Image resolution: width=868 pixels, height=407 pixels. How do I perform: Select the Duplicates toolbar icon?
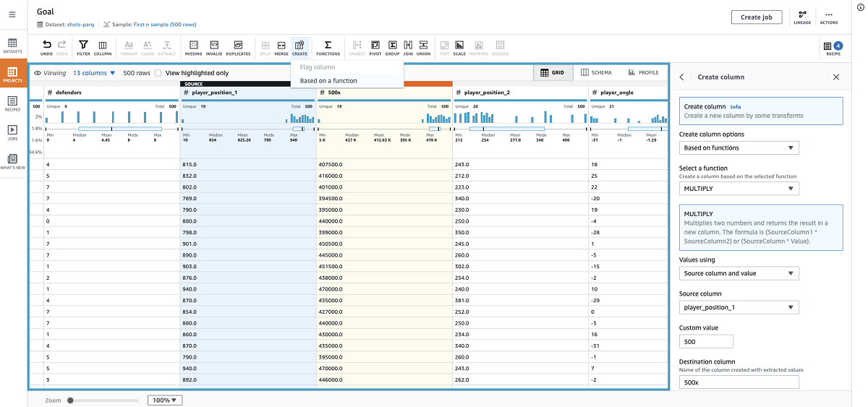click(238, 46)
